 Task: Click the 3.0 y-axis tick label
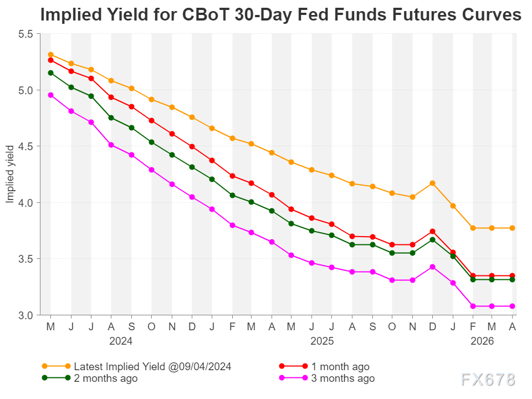25,315
